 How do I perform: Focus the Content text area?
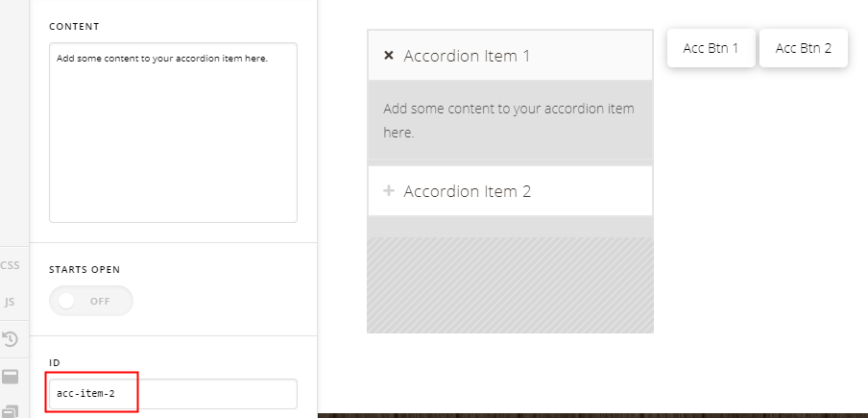(173, 133)
